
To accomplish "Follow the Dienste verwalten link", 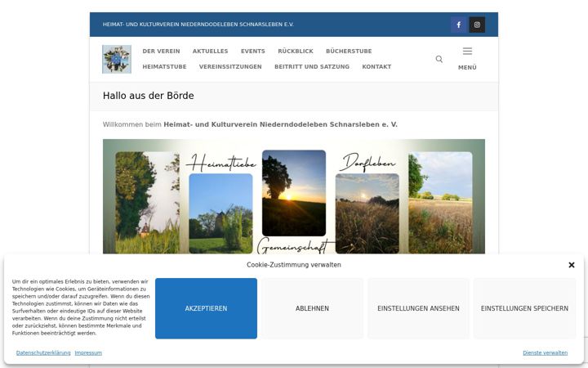I will [x=545, y=353].
